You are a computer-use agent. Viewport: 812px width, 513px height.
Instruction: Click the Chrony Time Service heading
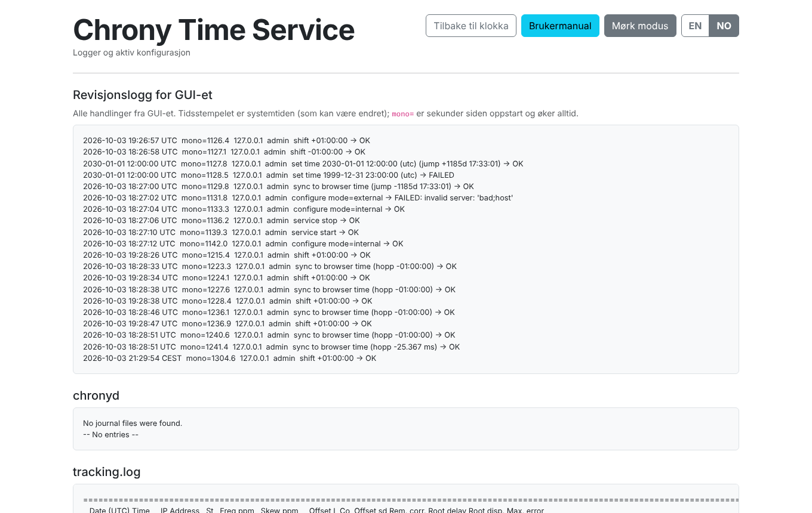(214, 30)
